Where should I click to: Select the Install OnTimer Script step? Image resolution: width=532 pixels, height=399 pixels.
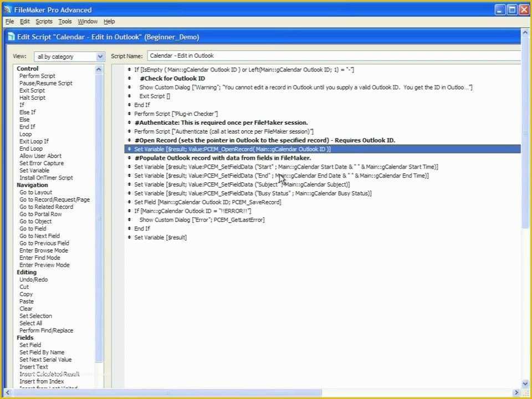pyautogui.click(x=46, y=178)
